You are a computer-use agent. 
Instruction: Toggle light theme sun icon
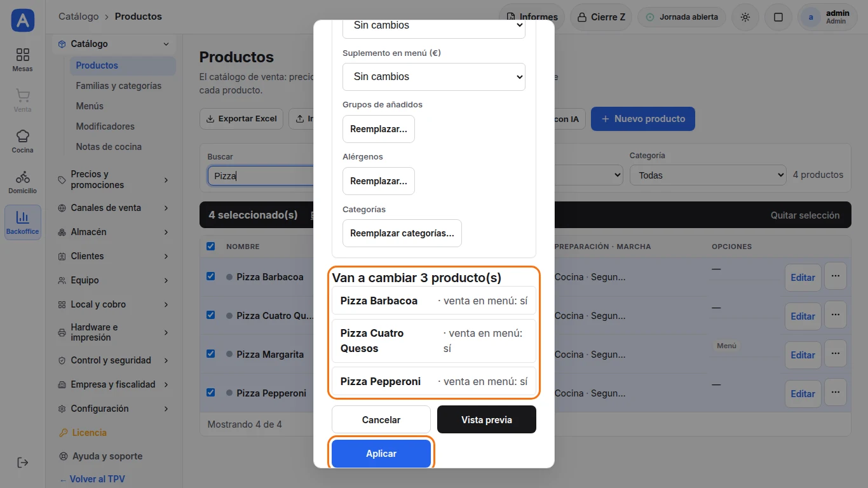(745, 17)
